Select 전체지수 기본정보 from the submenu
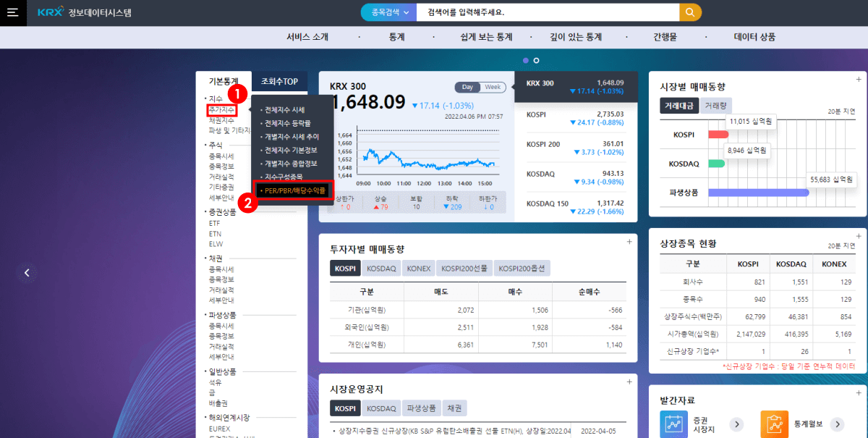The width and height of the screenshot is (868, 438). click(x=289, y=150)
